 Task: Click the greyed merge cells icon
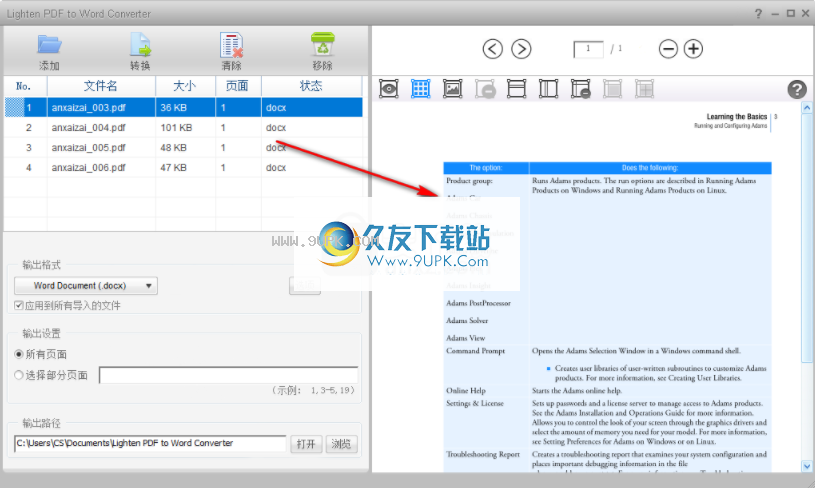[612, 89]
